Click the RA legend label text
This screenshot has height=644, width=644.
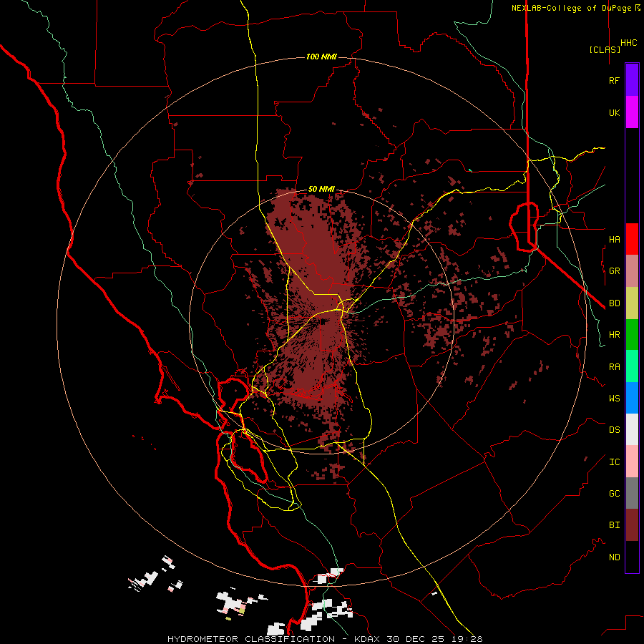[x=614, y=367]
